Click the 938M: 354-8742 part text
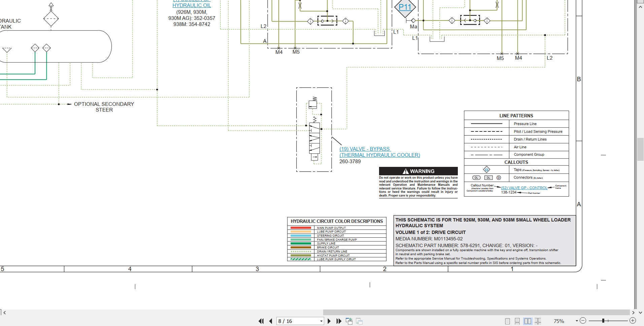 pos(192,24)
